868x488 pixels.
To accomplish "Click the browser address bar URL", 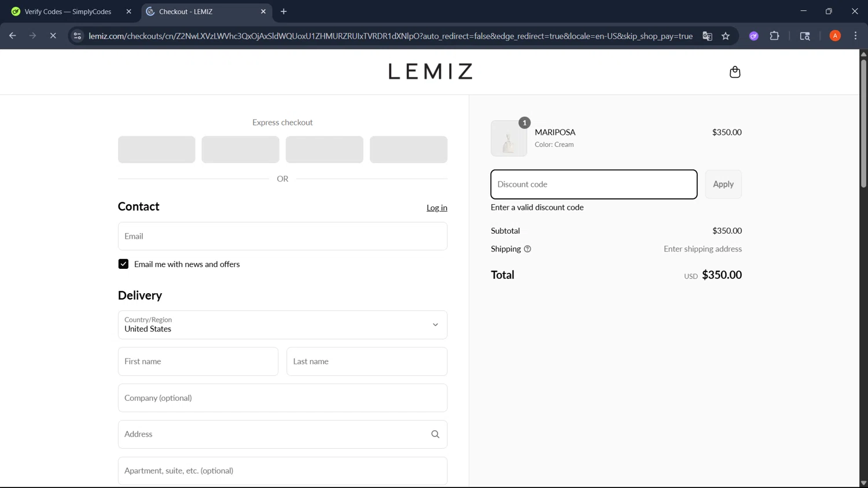I will pyautogui.click(x=391, y=36).
